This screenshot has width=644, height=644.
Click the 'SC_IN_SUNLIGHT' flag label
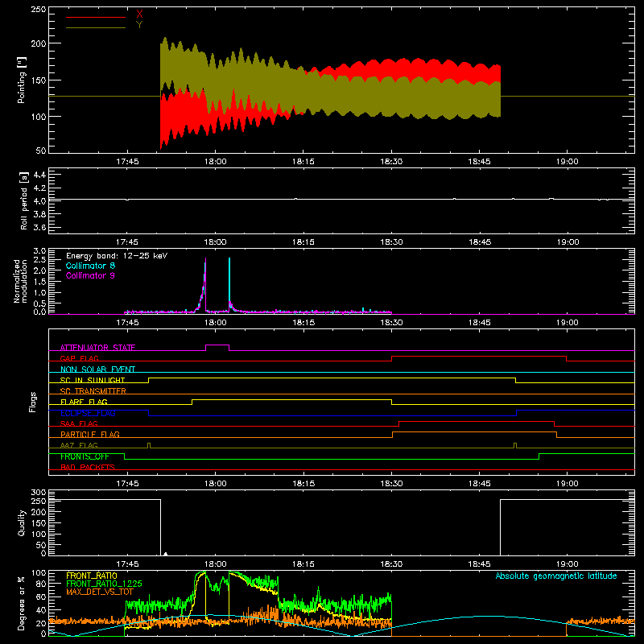[x=93, y=380]
